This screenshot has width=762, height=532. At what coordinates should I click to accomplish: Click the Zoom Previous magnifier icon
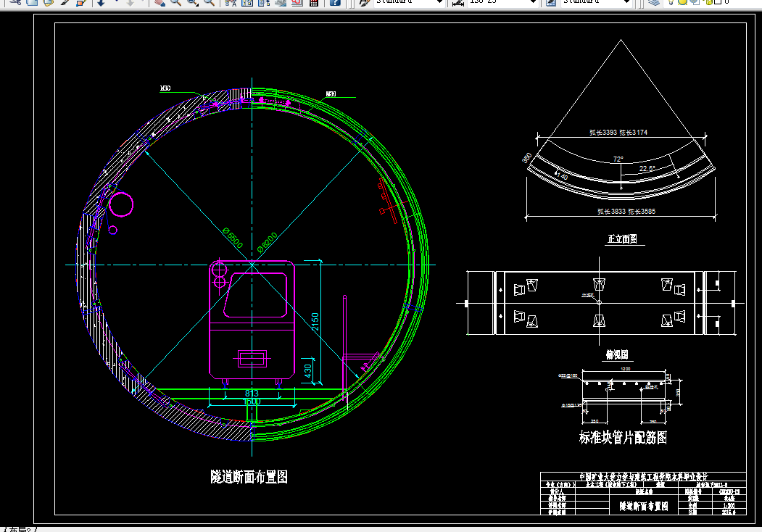(x=209, y=2)
